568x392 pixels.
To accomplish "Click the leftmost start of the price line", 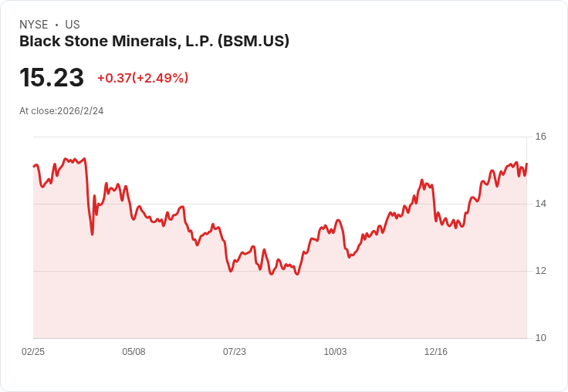I will 34,167.
